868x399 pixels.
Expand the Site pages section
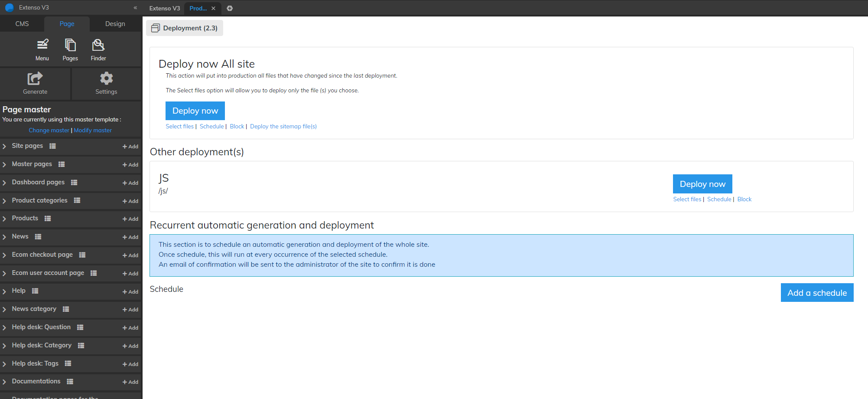click(x=4, y=146)
